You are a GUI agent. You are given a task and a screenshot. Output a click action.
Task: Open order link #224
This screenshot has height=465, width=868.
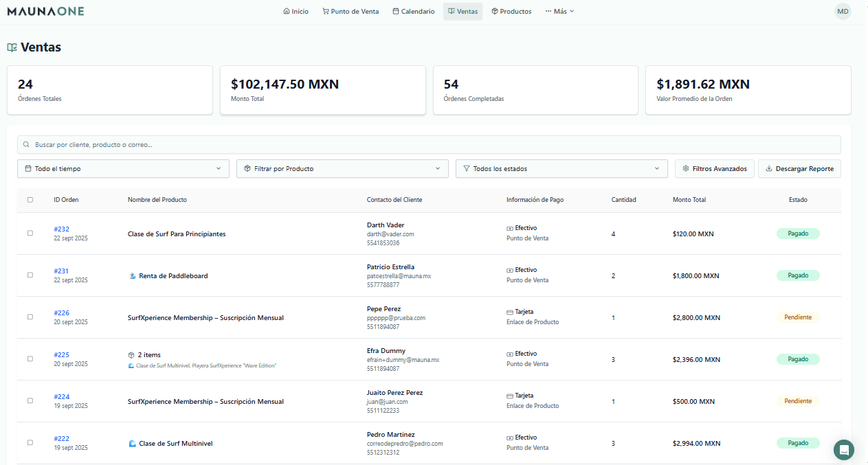(61, 396)
